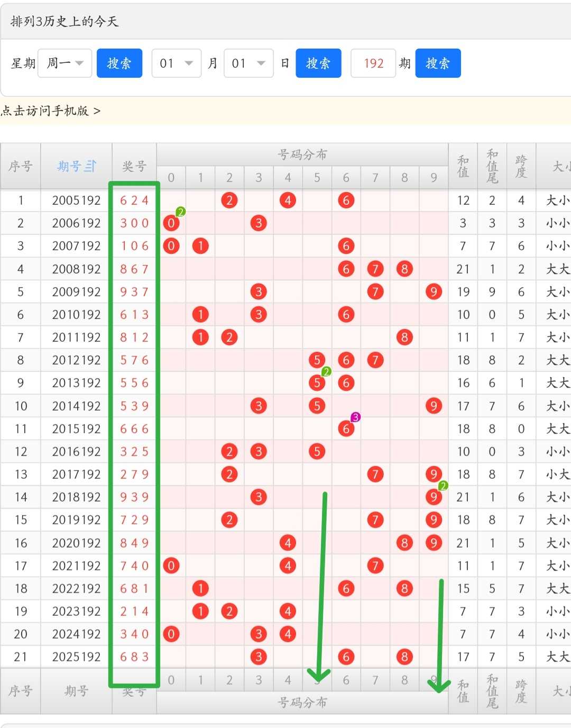The image size is (571, 728).
Task: Click the 192 period input field
Action: [x=373, y=63]
